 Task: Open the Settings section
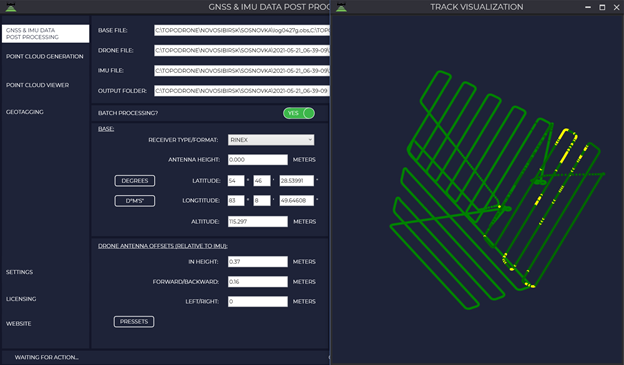tap(20, 272)
